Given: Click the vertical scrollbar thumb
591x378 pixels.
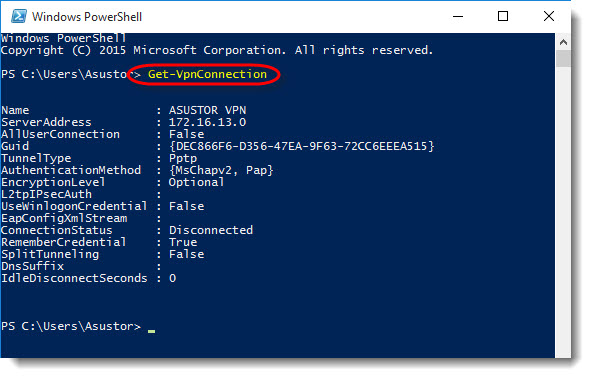Looking at the screenshot, I should 563,58.
